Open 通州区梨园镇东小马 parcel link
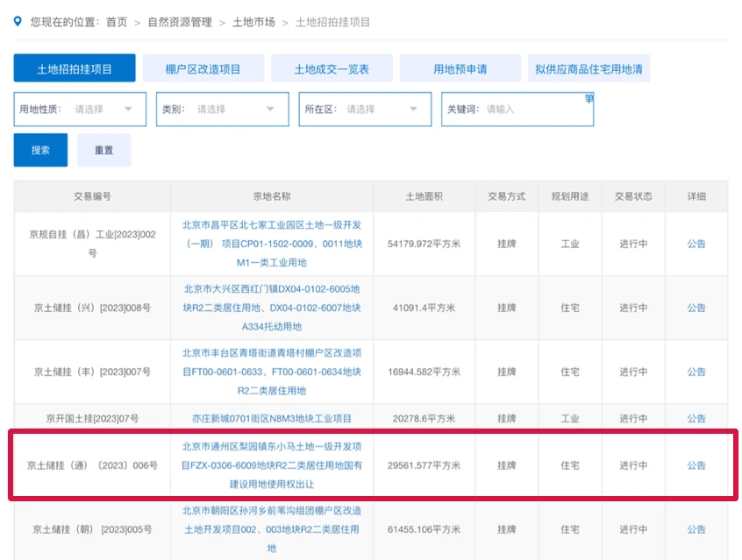Screen dimensions: 742x560 (272, 465)
